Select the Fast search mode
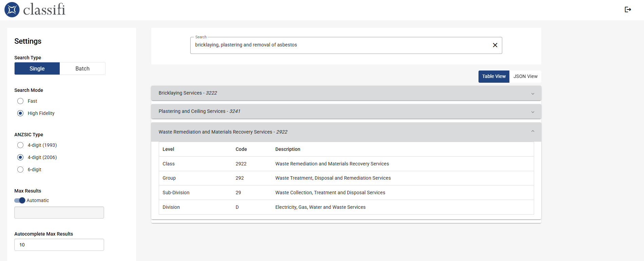644x261 pixels. (20, 101)
